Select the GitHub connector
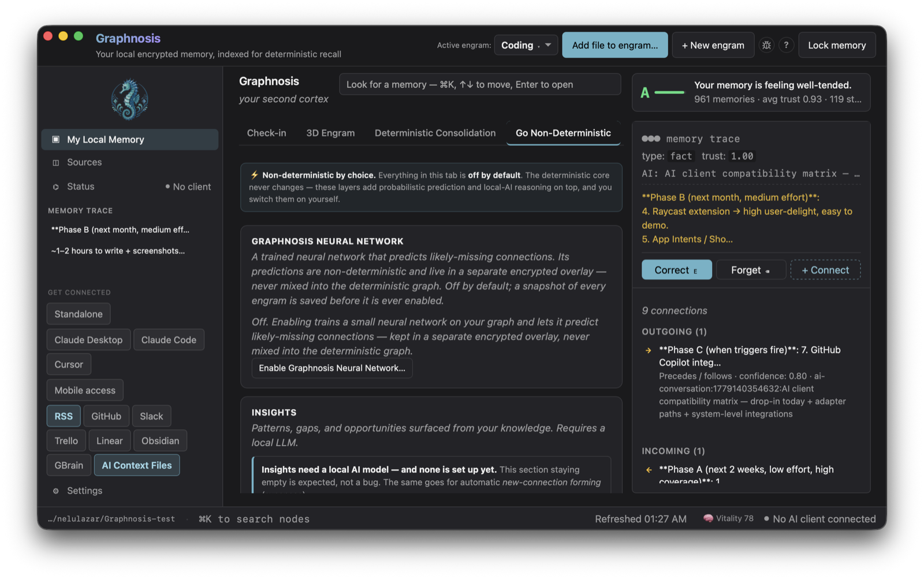 click(x=106, y=416)
